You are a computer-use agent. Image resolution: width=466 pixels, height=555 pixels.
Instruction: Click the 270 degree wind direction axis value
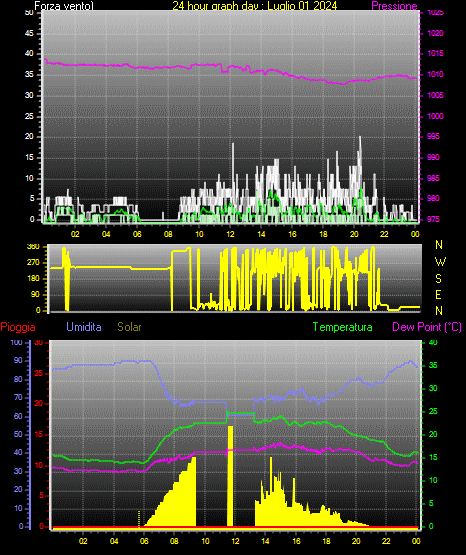[x=34, y=263]
